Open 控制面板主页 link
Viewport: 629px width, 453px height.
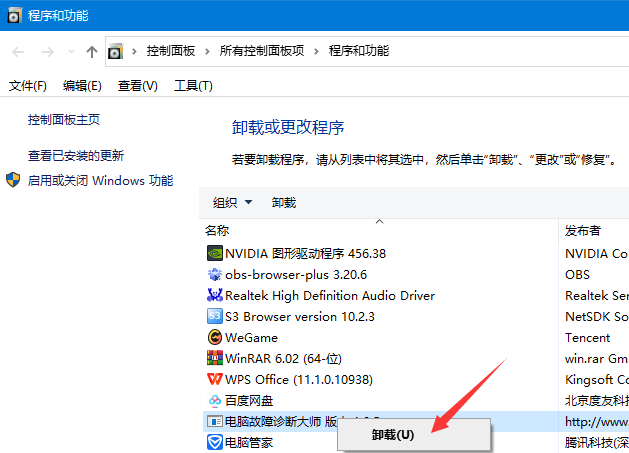click(64, 120)
